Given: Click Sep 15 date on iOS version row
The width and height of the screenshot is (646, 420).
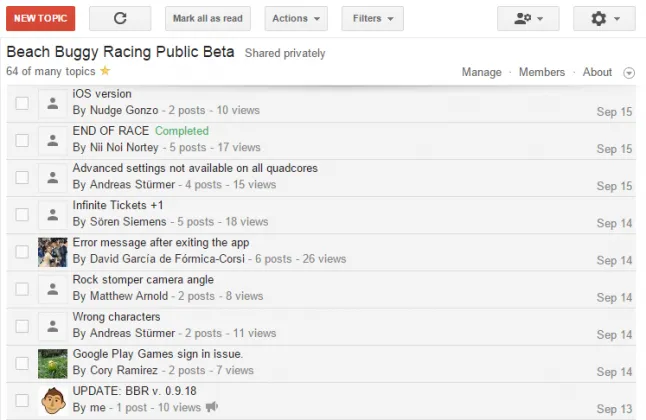Looking at the screenshot, I should pyautogui.click(x=614, y=112).
